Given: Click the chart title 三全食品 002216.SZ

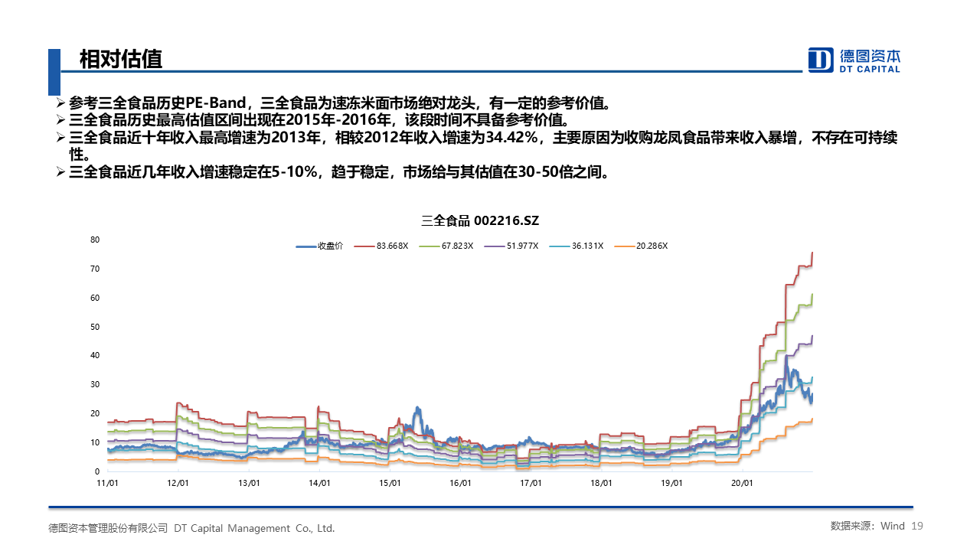Looking at the screenshot, I should (480, 220).
